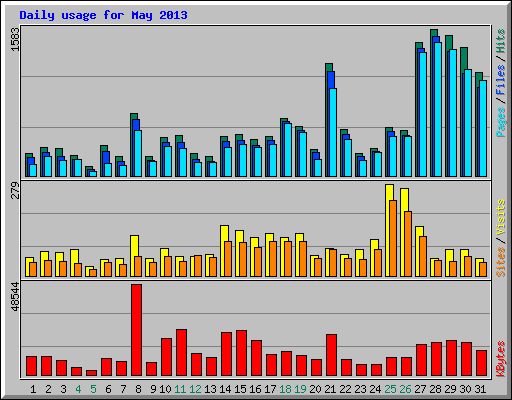Viewport: 512px width, 400px height.
Task: Click the 279 visits axis value
Action: point(15,190)
